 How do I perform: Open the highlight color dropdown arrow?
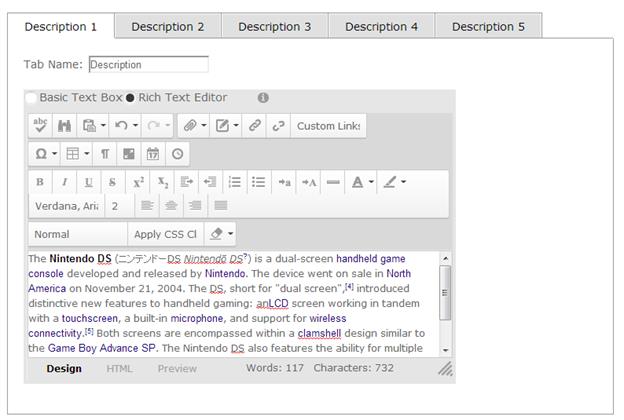pos(404,182)
